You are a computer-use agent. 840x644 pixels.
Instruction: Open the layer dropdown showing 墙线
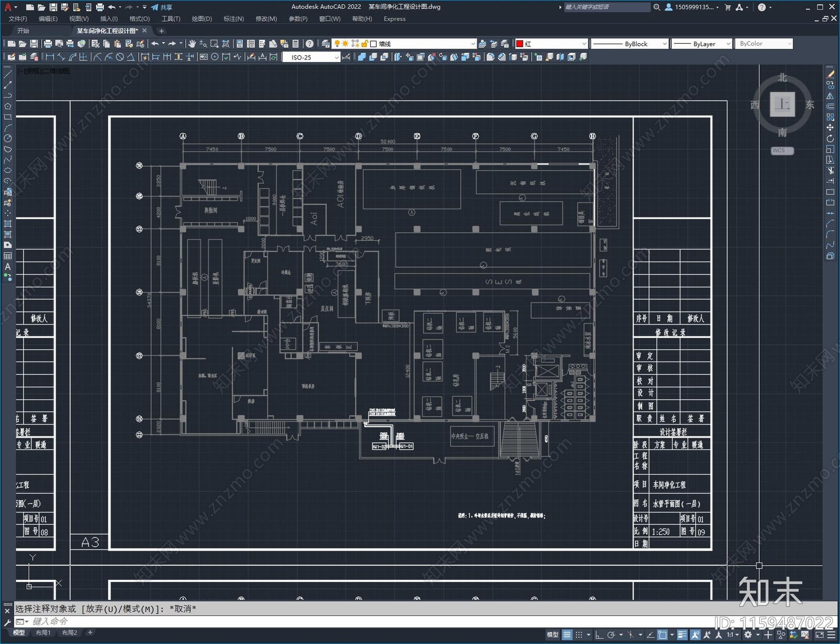[x=404, y=44]
